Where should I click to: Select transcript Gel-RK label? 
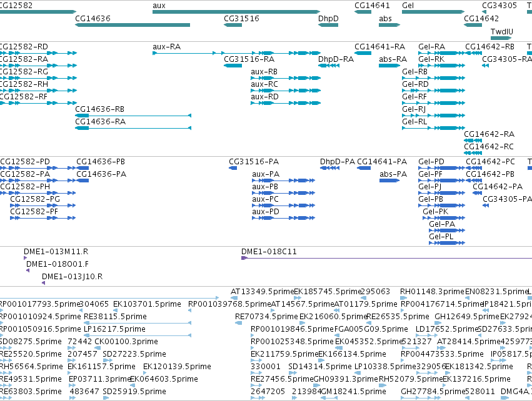431,59
